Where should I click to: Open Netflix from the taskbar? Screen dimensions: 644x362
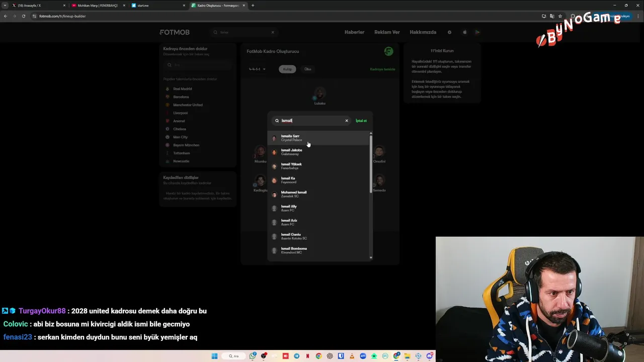point(307,356)
